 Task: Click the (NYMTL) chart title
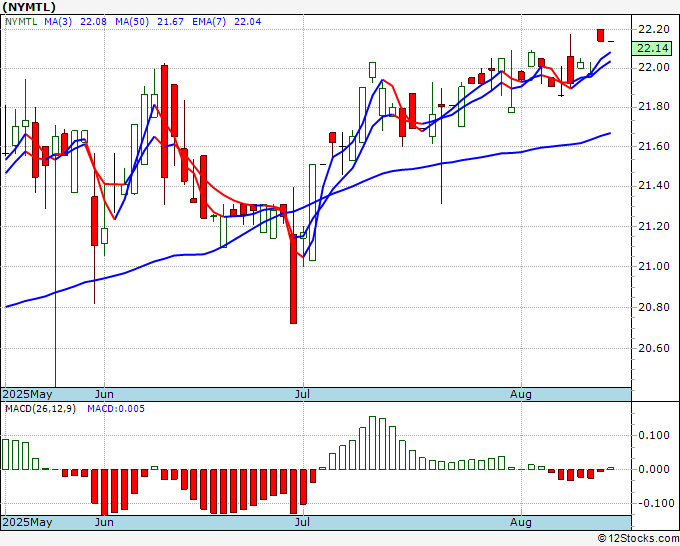tap(29, 7)
